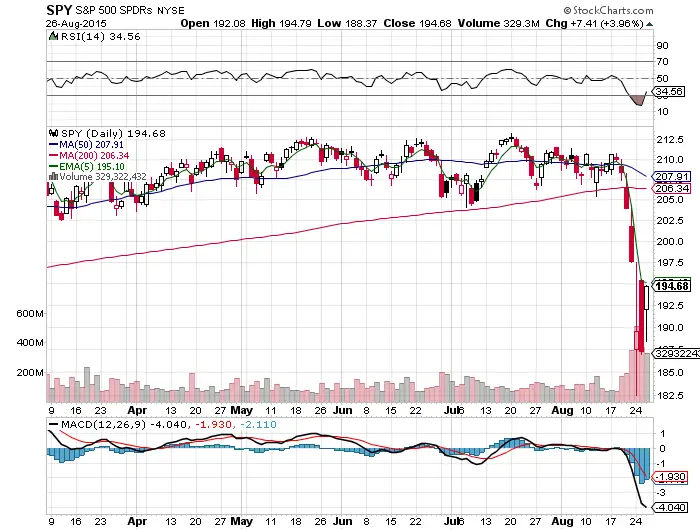Click the MA(200) 206.34 legend entry
This screenshot has height=530, width=700.
pos(94,156)
